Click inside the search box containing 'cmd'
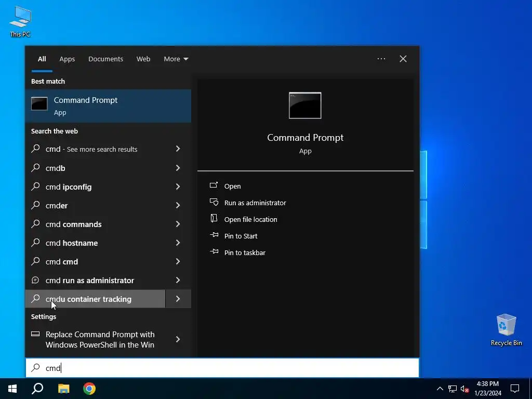This screenshot has width=532, height=399. pyautogui.click(x=222, y=368)
